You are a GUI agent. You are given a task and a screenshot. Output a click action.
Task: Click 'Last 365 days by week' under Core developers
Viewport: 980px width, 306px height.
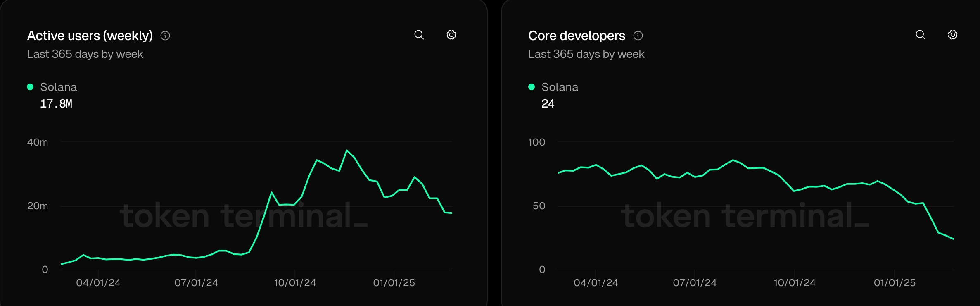586,54
